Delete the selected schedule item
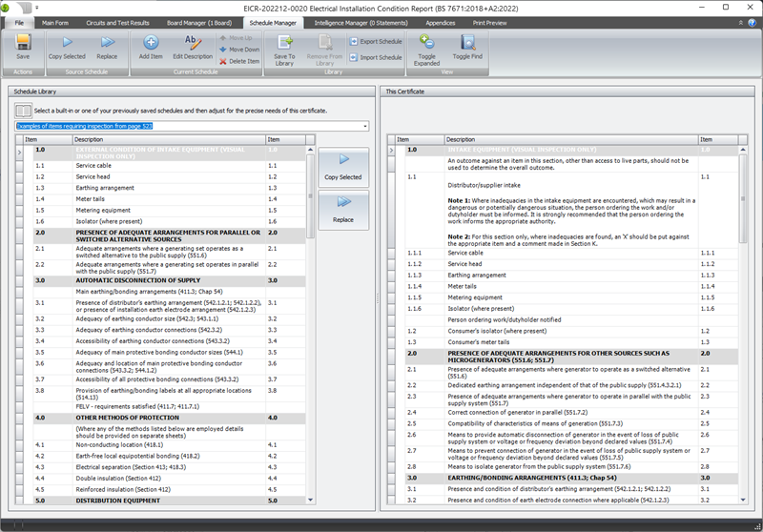 point(239,61)
